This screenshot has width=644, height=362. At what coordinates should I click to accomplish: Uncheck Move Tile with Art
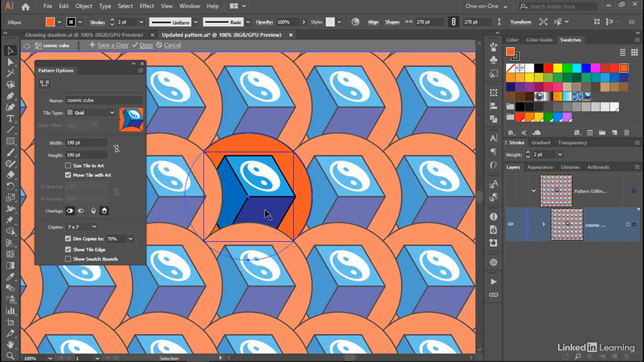pyautogui.click(x=68, y=175)
